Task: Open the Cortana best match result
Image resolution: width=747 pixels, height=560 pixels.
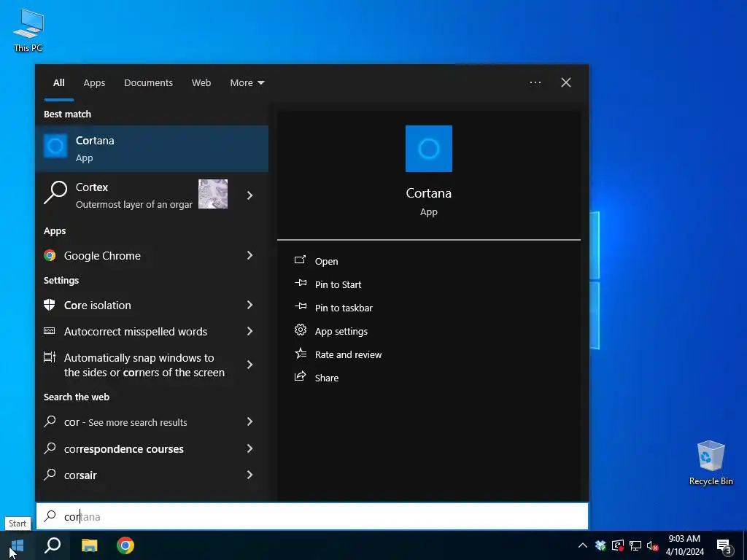Action: (152, 149)
